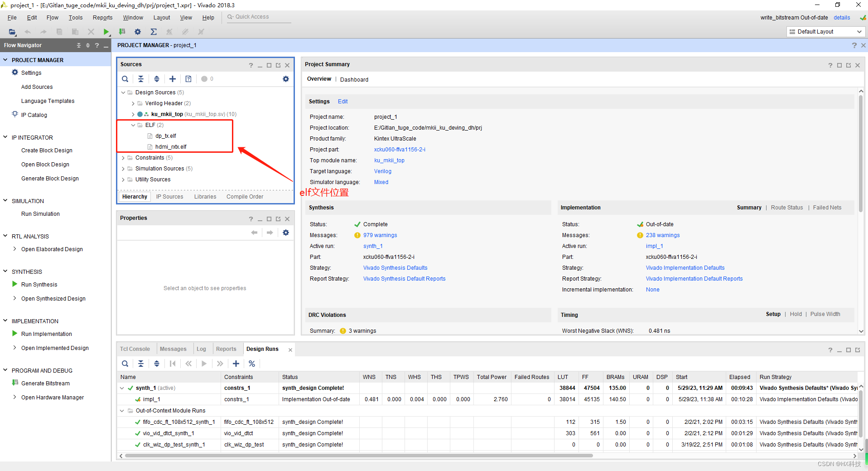Maximize the Project Summary panel
The height and width of the screenshot is (471, 868).
click(x=839, y=65)
